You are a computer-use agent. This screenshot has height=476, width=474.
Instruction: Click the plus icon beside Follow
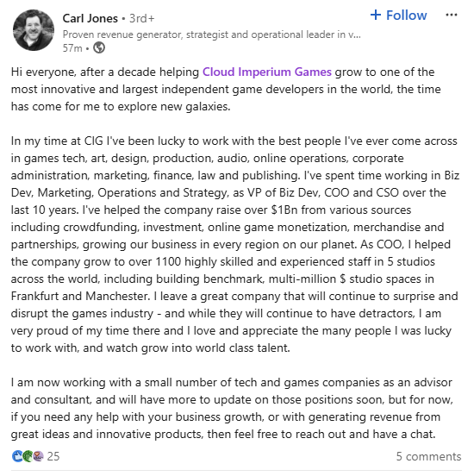click(x=376, y=15)
